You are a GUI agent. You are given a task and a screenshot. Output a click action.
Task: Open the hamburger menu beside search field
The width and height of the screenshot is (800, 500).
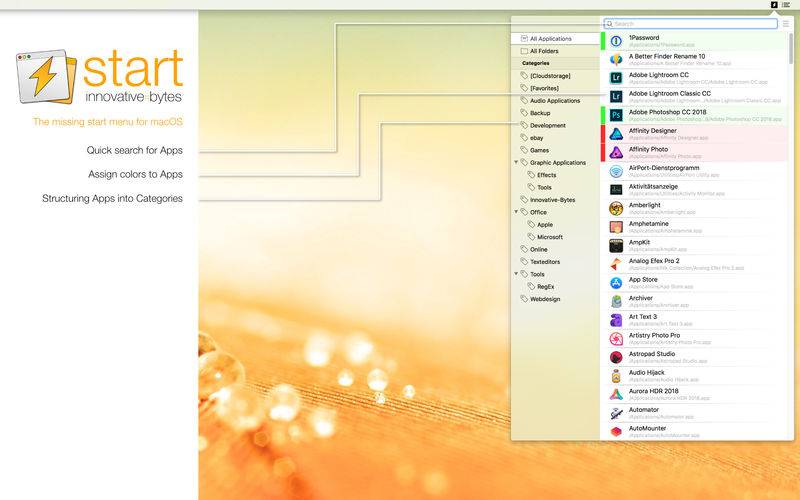786,24
